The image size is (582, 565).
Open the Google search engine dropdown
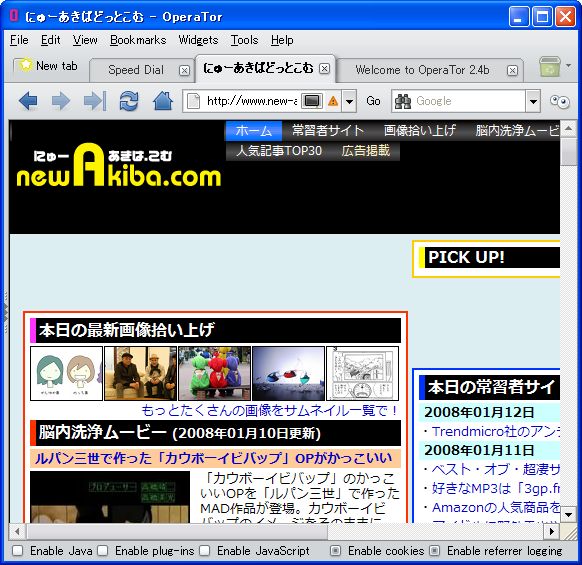(x=533, y=101)
